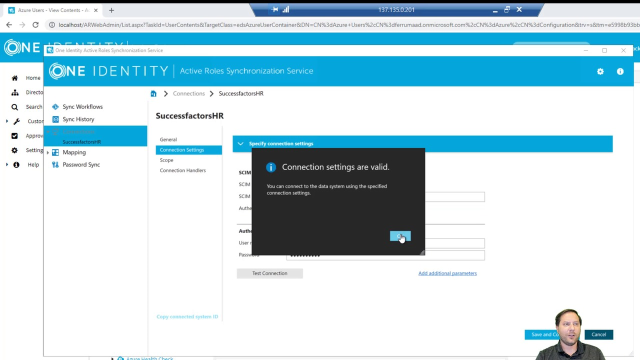Click the One Identity logo in Sync Service
Screen dimensions: 640x360
[109, 71]
